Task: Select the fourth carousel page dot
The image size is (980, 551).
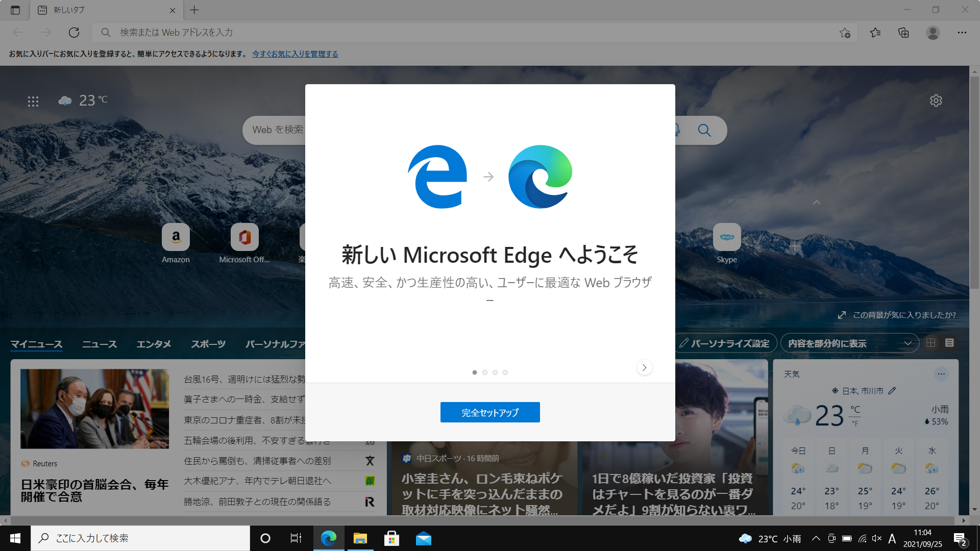Action: click(505, 372)
